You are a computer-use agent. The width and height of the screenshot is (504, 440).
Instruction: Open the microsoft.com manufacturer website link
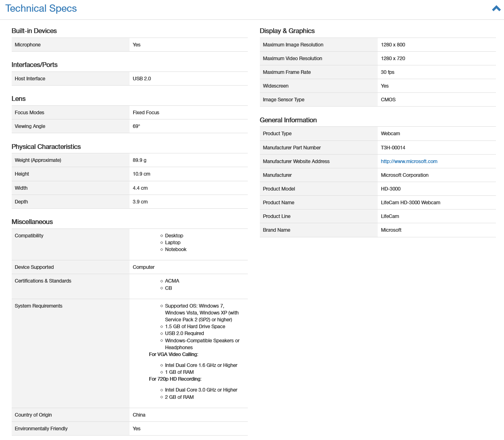(x=409, y=161)
